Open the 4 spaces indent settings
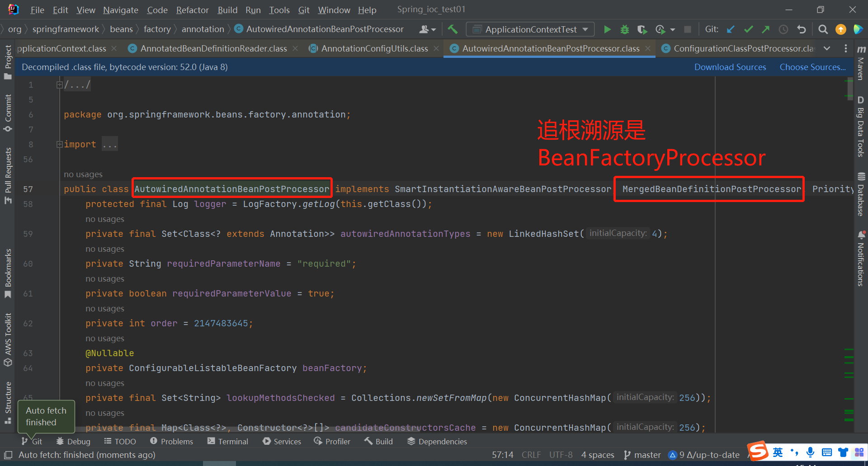Image resolution: width=868 pixels, height=466 pixels. 598,455
